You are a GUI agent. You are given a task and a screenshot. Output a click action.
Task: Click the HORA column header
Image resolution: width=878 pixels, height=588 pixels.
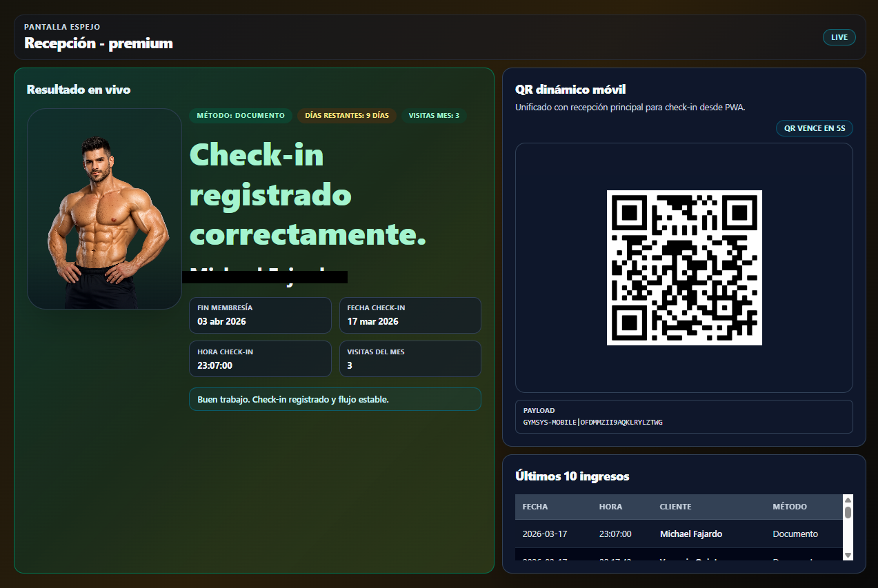click(610, 507)
